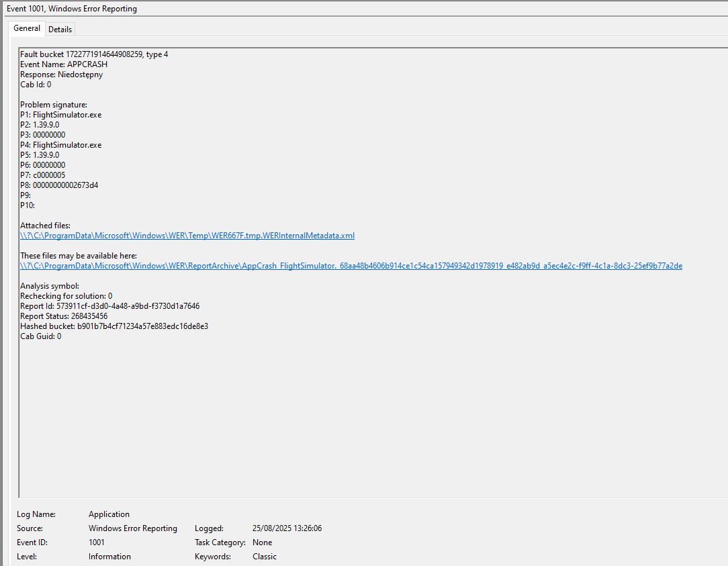Open the WERInternalMetadata.xml attached file link
This screenshot has width=728, height=566.
pos(187,236)
